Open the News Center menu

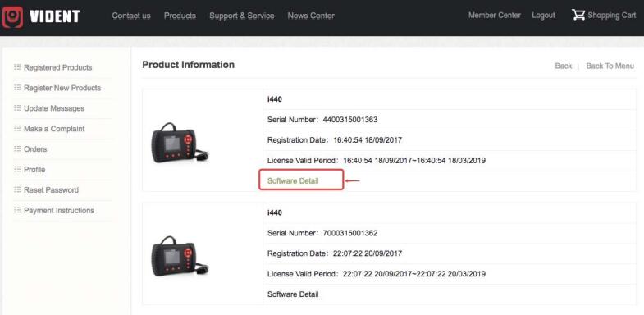coord(311,16)
